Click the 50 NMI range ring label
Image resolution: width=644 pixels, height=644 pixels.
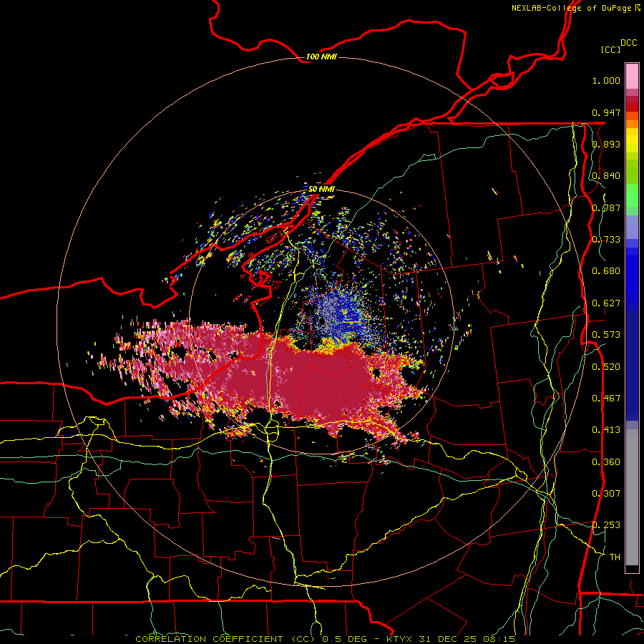coord(321,189)
